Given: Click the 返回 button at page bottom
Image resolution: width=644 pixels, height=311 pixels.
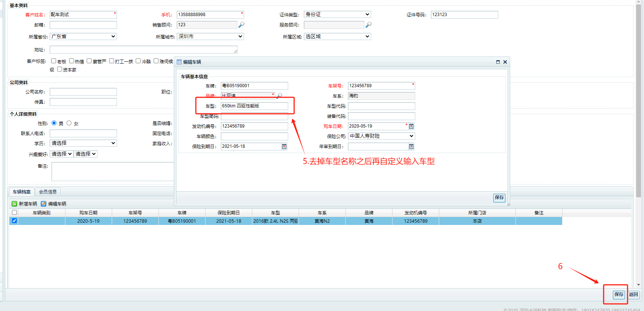Looking at the screenshot, I should coord(634,295).
